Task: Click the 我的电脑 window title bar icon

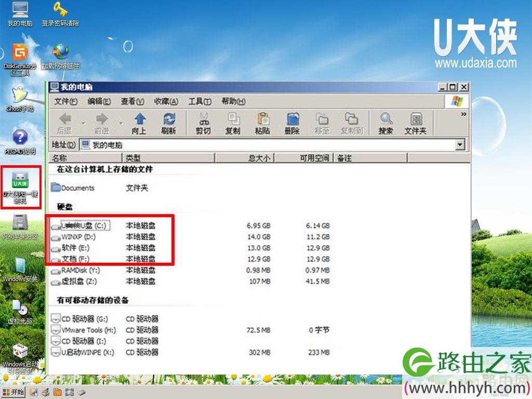Action: point(54,87)
